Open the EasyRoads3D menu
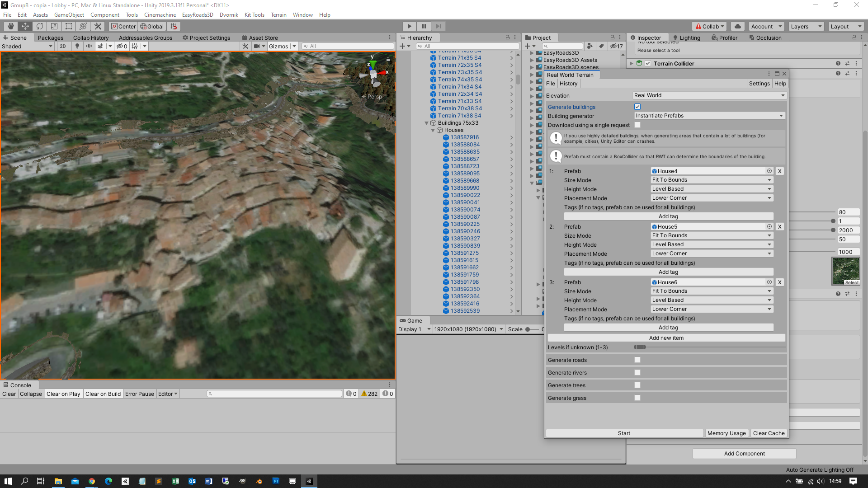Screen dimensions: 868x488 [198, 15]
